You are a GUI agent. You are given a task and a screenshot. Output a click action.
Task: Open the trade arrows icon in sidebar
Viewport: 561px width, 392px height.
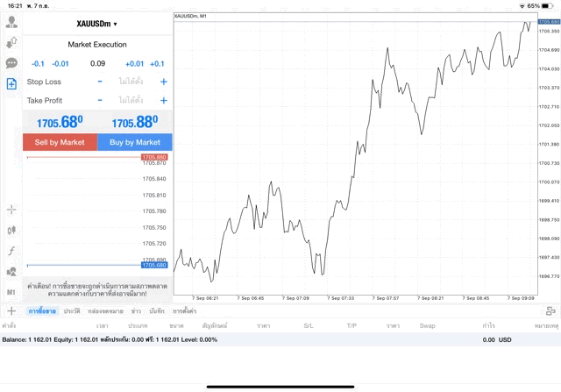coord(11,42)
